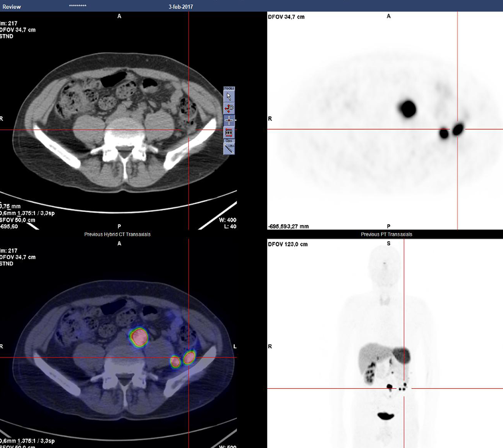Expand the Modes toolbar header

(x=229, y=88)
